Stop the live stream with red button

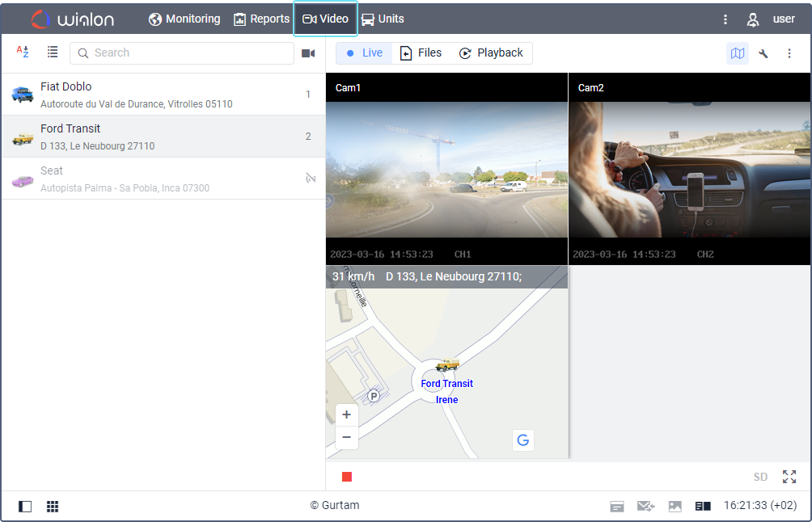click(x=347, y=477)
